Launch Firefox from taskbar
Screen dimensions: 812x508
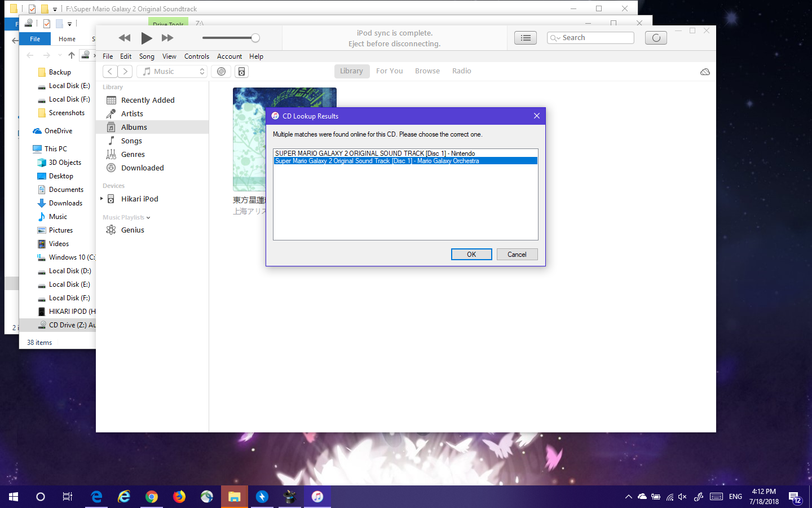[x=179, y=497]
